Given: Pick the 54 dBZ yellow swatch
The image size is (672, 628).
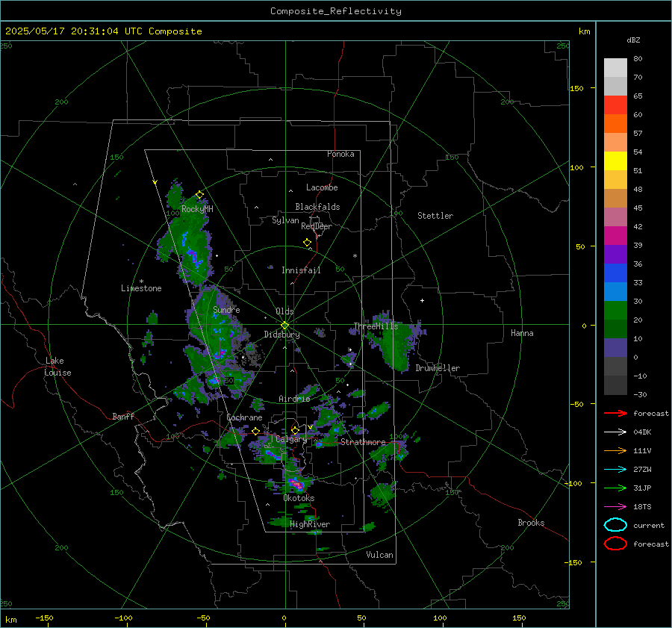Looking at the screenshot, I should [615, 161].
